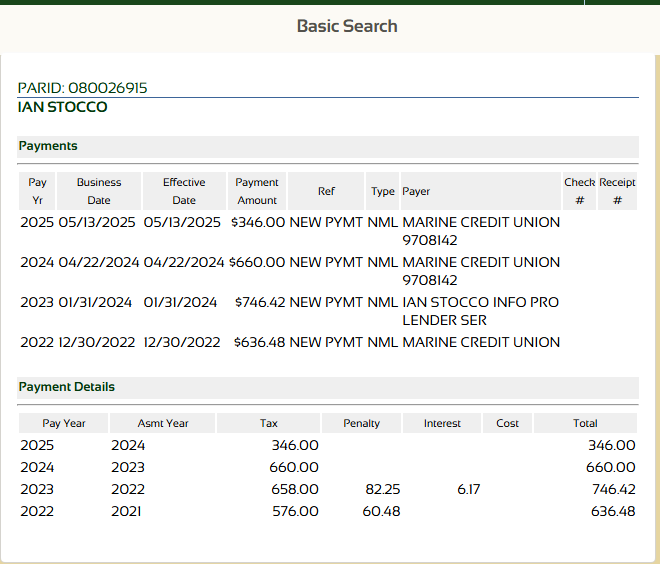Click the Penalty column header
The width and height of the screenshot is (660, 564).
(x=361, y=423)
